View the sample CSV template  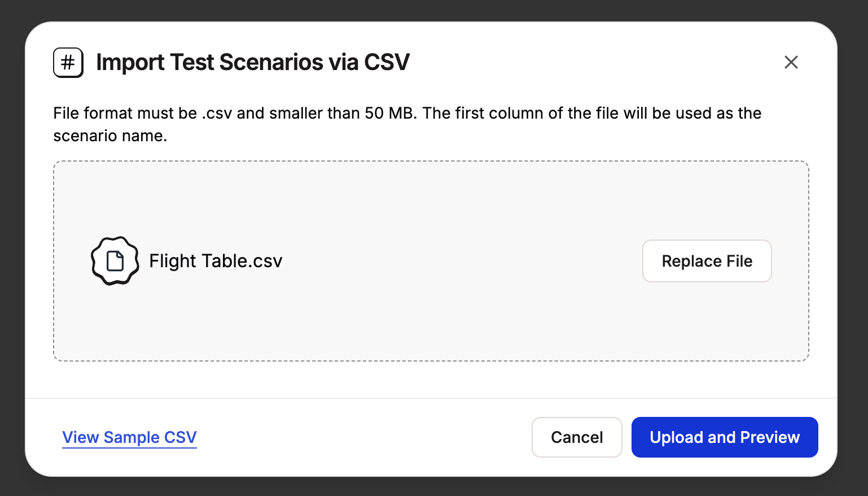click(129, 437)
